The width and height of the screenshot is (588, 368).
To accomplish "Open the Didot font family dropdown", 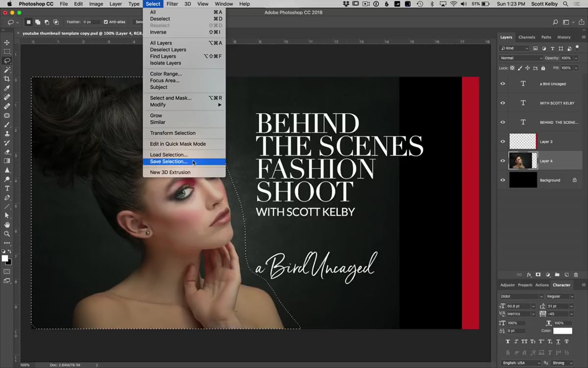I will [521, 296].
